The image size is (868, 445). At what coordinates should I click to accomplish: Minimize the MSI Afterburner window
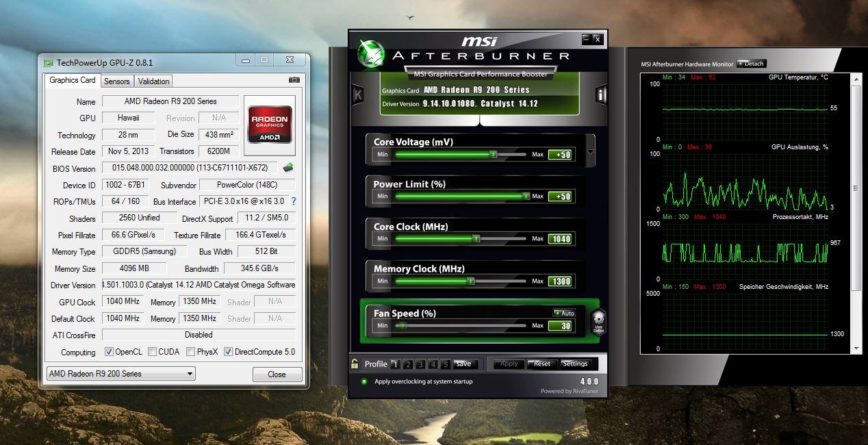click(x=587, y=39)
